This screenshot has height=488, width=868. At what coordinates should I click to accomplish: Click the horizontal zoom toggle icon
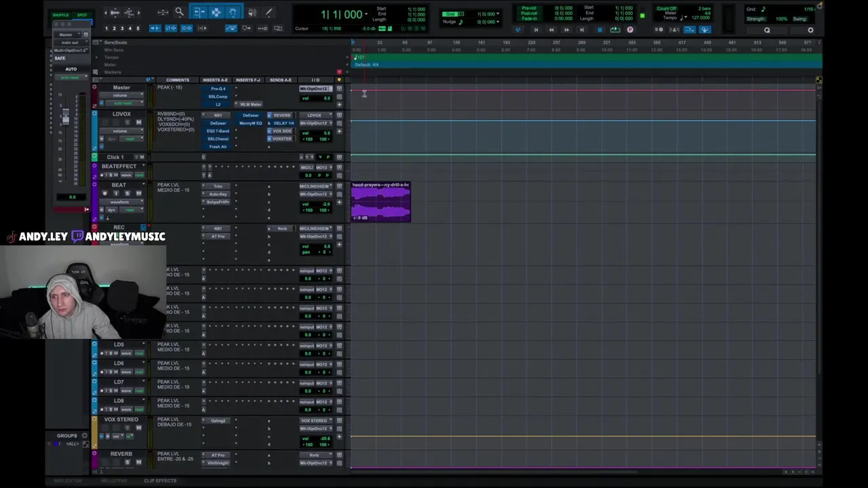[163, 12]
